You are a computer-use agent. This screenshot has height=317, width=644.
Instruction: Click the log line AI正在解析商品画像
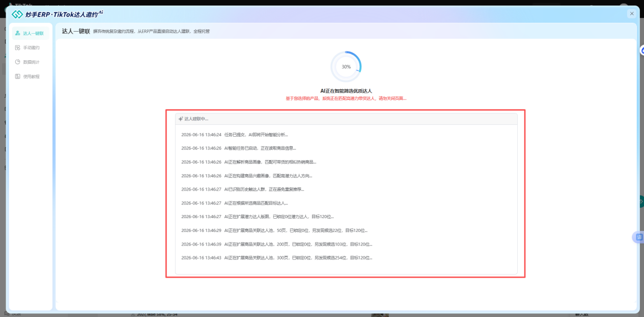(x=248, y=162)
